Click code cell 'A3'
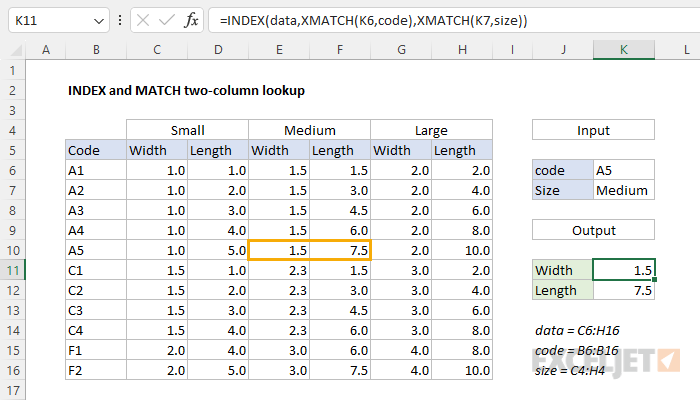 point(96,210)
